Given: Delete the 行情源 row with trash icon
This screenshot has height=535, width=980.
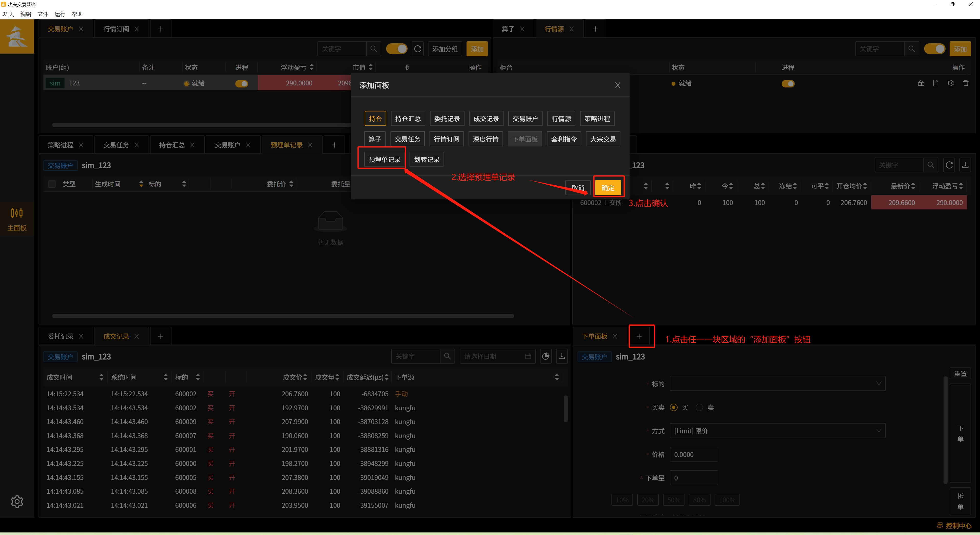Looking at the screenshot, I should pyautogui.click(x=965, y=83).
